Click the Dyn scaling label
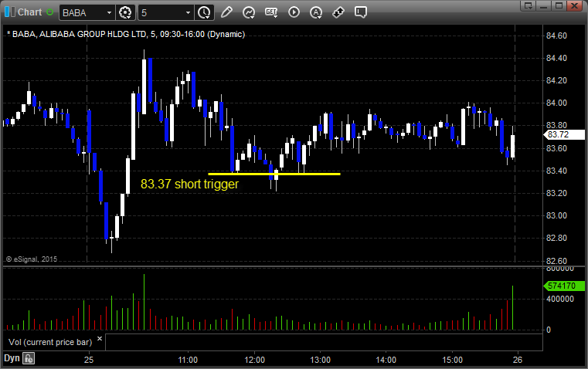This screenshot has height=369, width=588. pyautogui.click(x=12, y=358)
